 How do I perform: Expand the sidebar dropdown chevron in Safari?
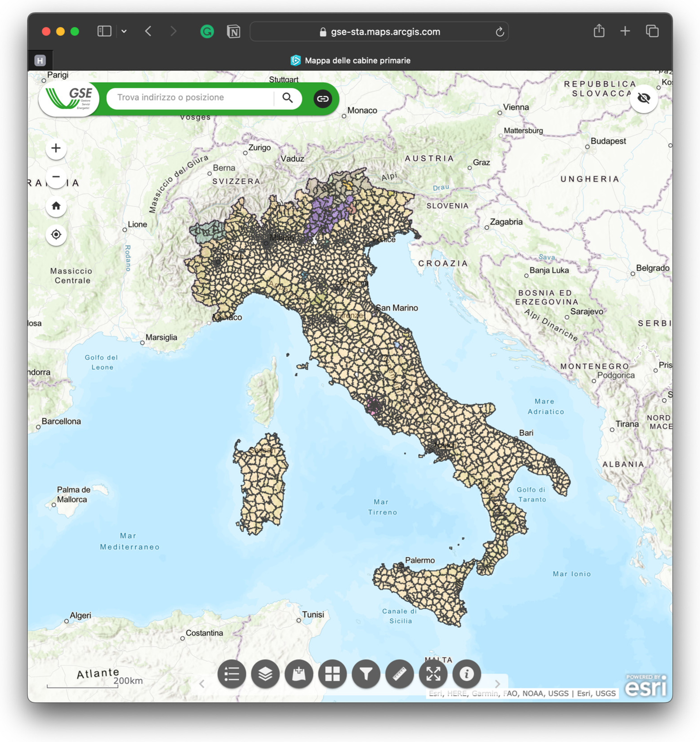[x=124, y=31]
